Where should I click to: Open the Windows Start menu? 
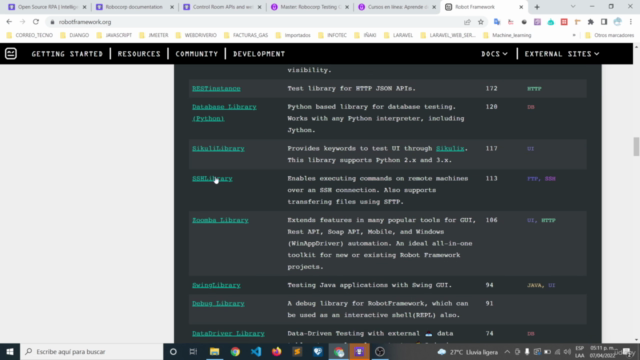coord(10,351)
